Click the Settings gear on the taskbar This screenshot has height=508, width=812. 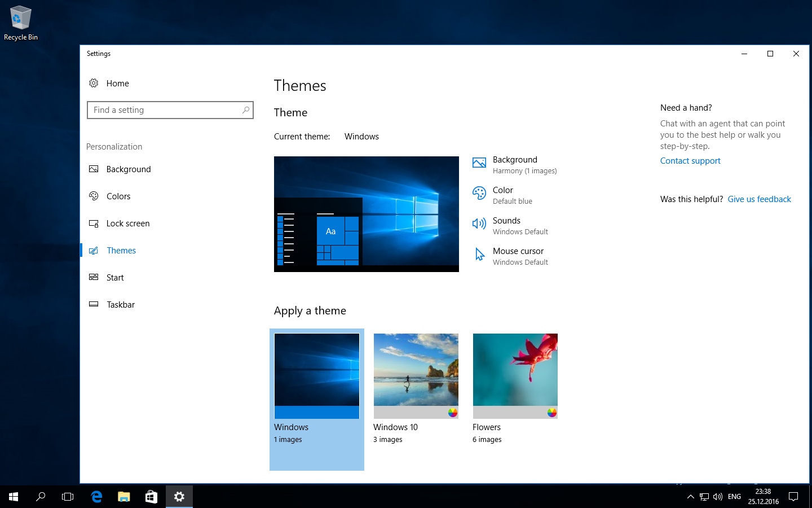179,497
